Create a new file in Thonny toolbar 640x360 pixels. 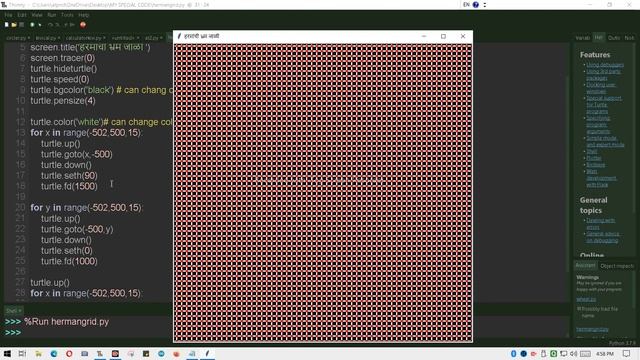coord(7,25)
